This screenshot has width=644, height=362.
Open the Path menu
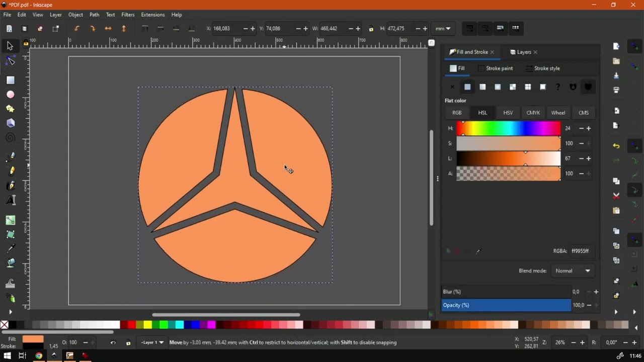coord(94,15)
